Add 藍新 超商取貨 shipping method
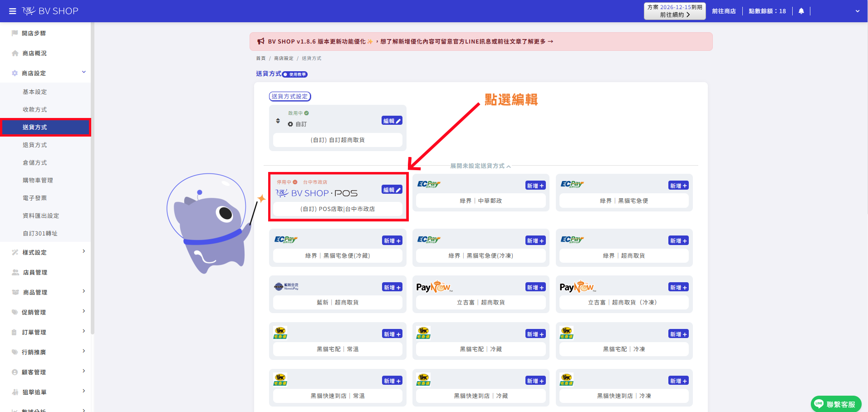This screenshot has height=412, width=868. pos(392,287)
